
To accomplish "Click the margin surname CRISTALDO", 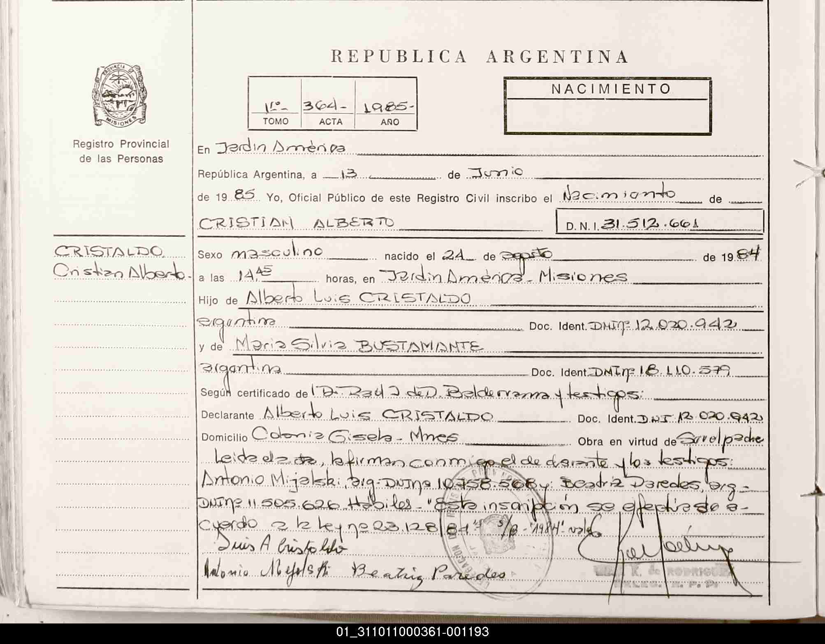I will (109, 251).
